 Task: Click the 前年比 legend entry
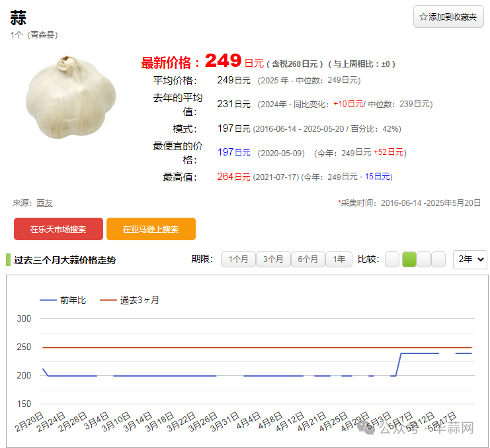pyautogui.click(x=63, y=300)
